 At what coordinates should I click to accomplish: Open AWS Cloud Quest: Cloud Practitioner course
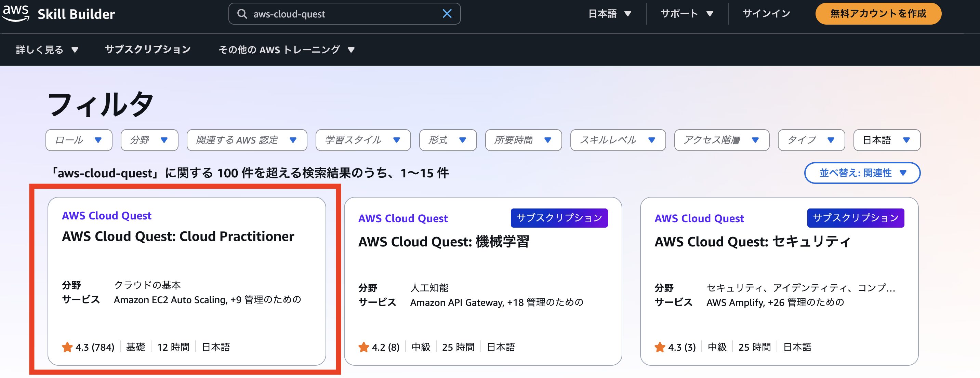coord(178,237)
